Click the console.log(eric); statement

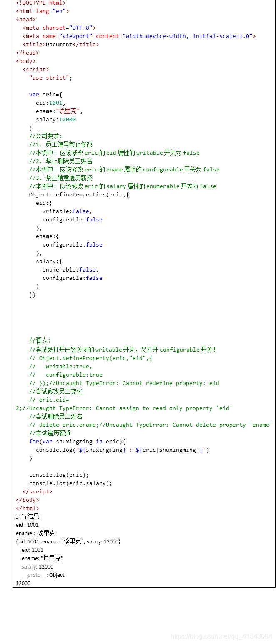click(x=59, y=475)
